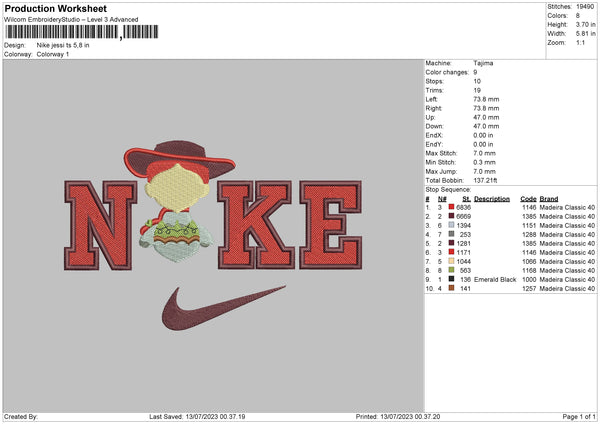This screenshot has height=424, width=600.
Task: Click the brown swatch in stop row 141
Action: (451, 289)
